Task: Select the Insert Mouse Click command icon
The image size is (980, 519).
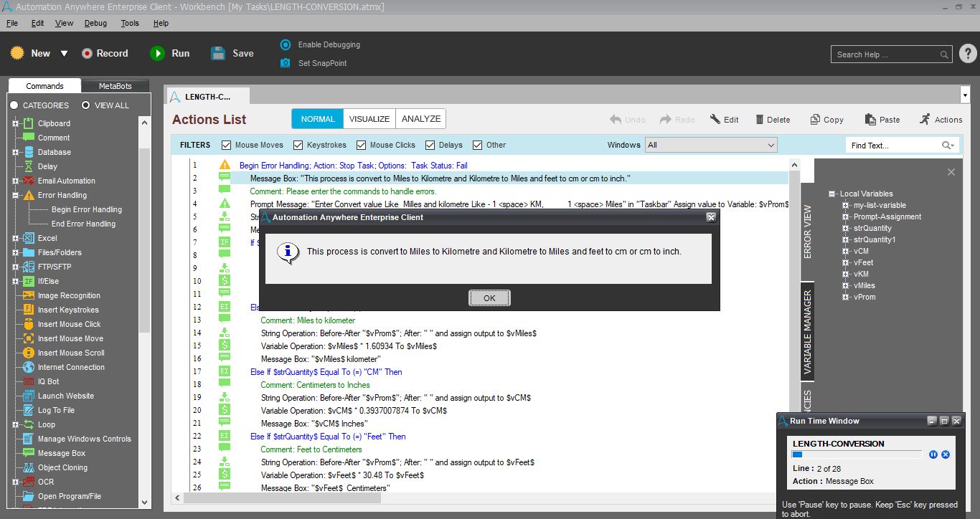Action: pyautogui.click(x=29, y=324)
